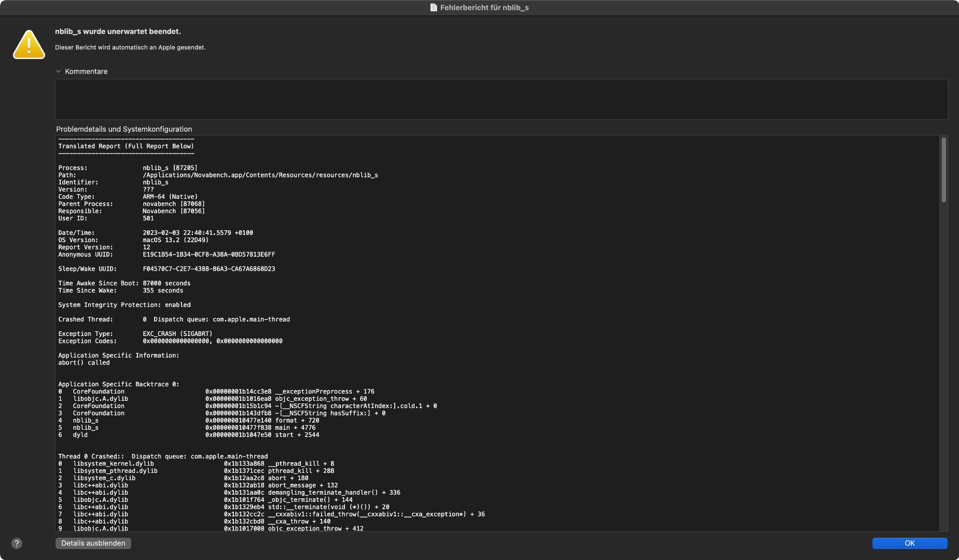Click the Translated Report header line
This screenshot has width=959, height=560.
click(x=126, y=146)
